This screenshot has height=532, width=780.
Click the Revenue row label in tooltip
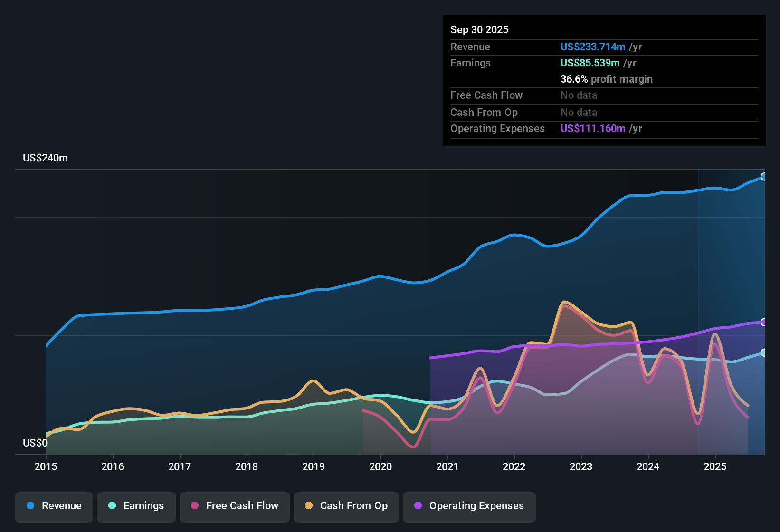[x=470, y=47]
